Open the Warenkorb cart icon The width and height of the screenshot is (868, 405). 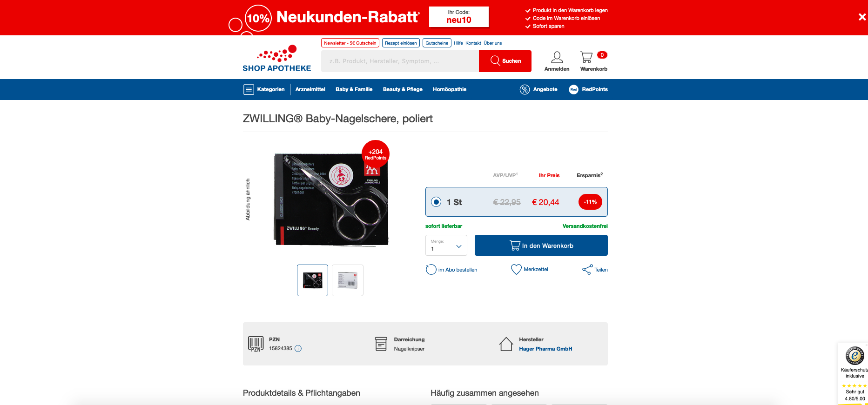click(x=586, y=58)
